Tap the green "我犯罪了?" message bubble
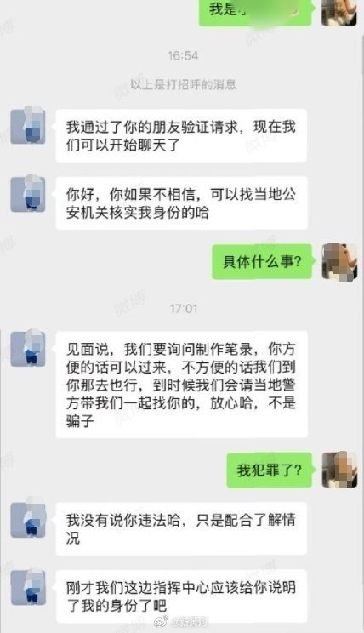 click(270, 470)
